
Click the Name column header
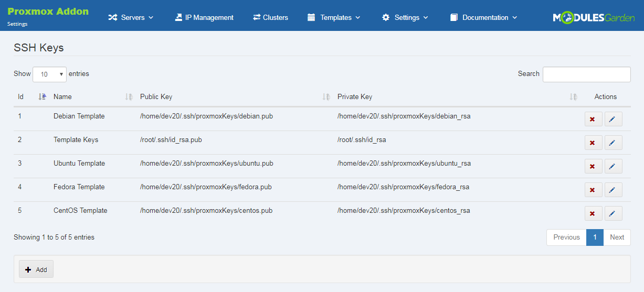pos(62,96)
